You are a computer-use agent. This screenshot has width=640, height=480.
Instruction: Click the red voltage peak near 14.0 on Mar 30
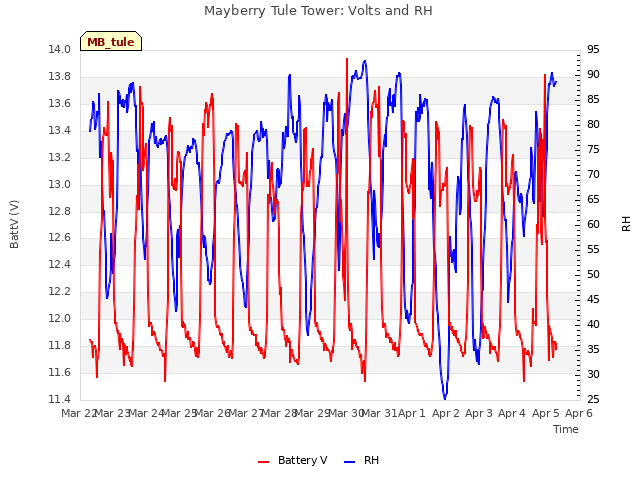coord(347,60)
